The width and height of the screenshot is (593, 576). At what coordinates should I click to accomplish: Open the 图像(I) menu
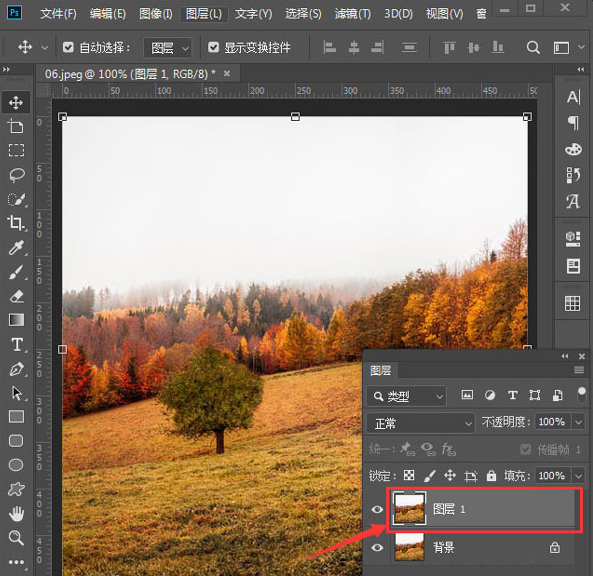(155, 14)
